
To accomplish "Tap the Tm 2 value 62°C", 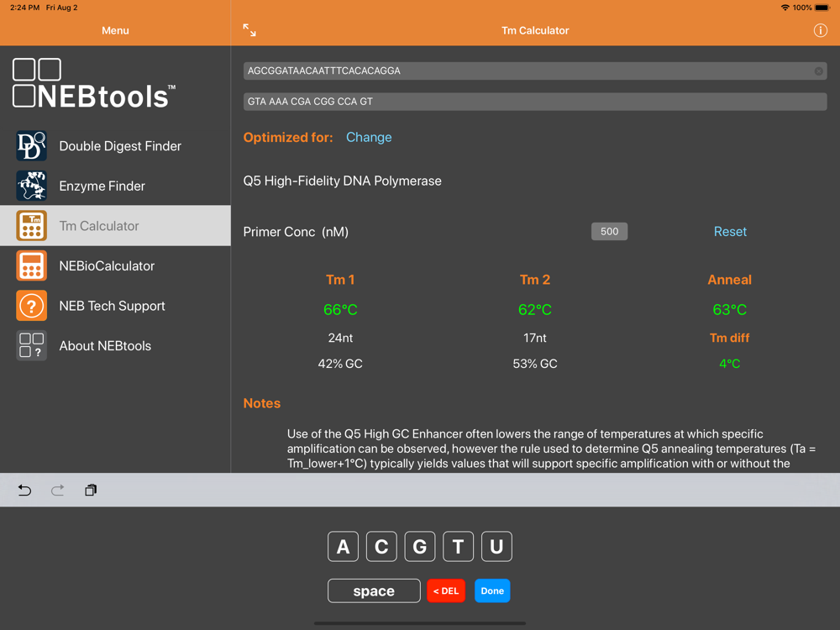I will click(534, 310).
